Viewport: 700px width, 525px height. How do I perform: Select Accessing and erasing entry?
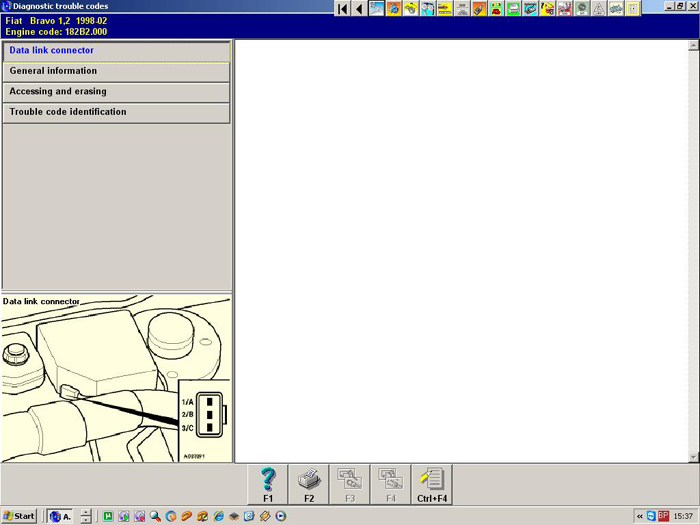click(116, 92)
